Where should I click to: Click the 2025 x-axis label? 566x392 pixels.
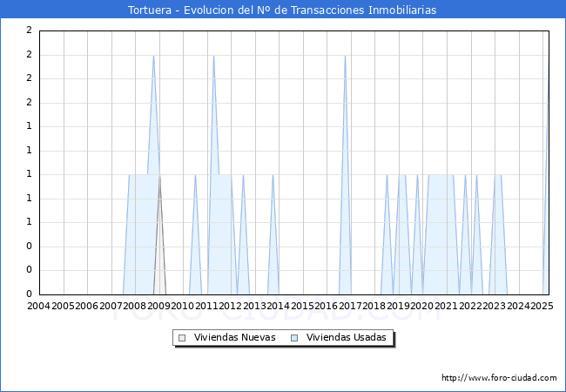[x=542, y=306]
